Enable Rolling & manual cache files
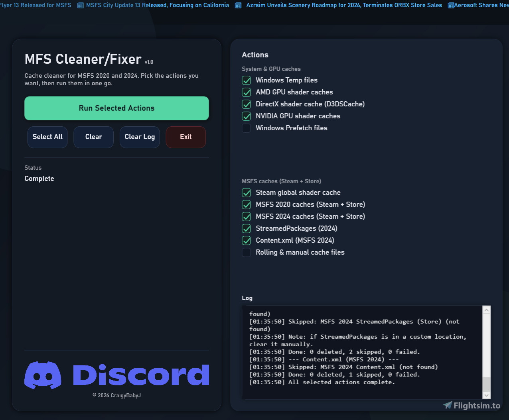 pyautogui.click(x=247, y=253)
